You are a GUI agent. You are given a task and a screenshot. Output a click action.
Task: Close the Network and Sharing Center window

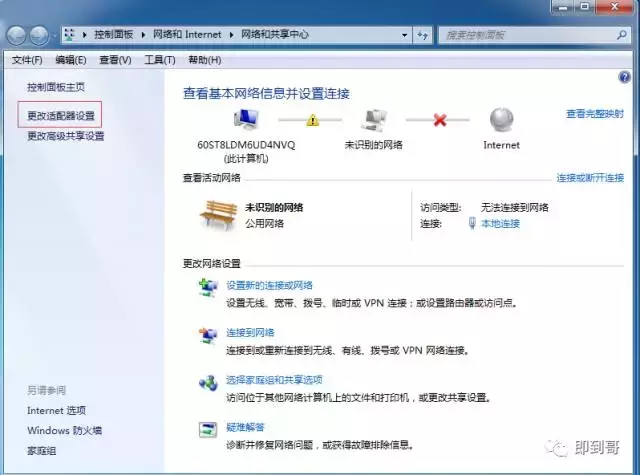click(616, 7)
